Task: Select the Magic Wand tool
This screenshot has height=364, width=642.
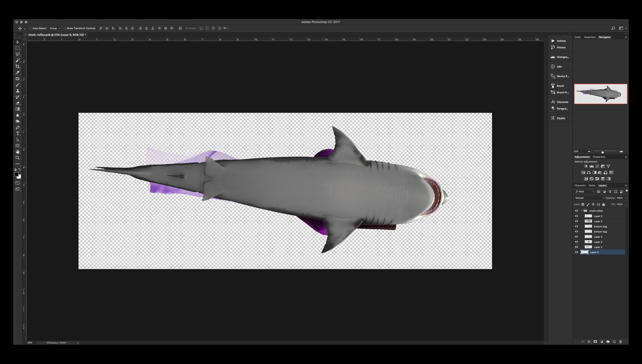Action: coord(17,60)
